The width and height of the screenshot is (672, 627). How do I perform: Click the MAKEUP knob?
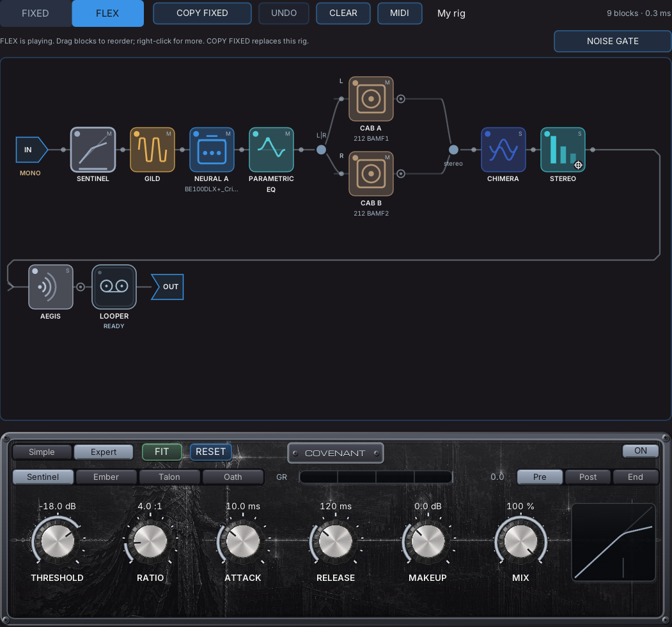(428, 541)
